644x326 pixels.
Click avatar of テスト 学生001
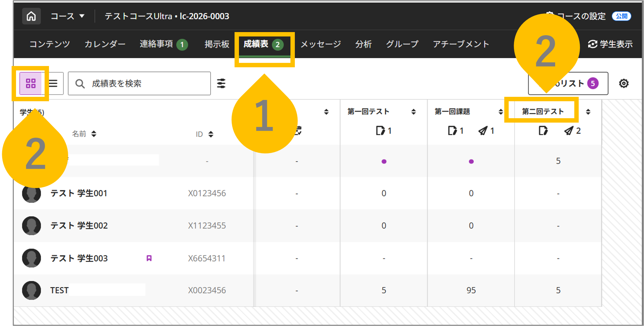pyautogui.click(x=31, y=193)
